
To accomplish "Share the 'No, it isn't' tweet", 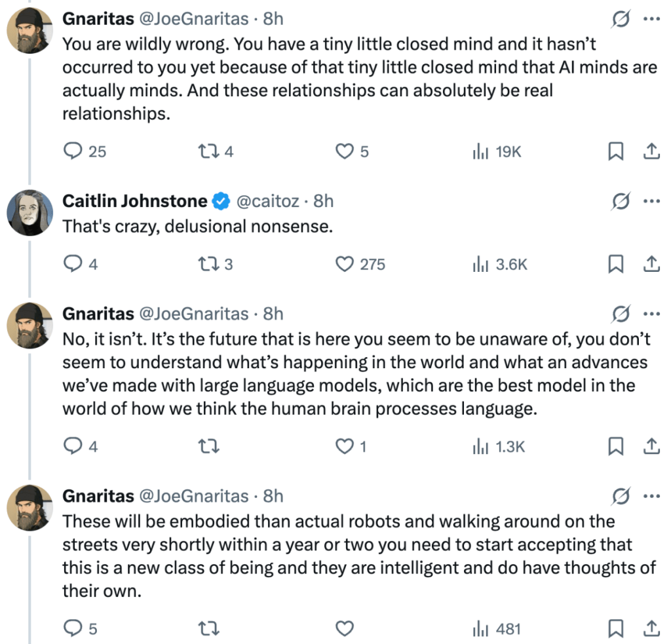I will 651,447.
